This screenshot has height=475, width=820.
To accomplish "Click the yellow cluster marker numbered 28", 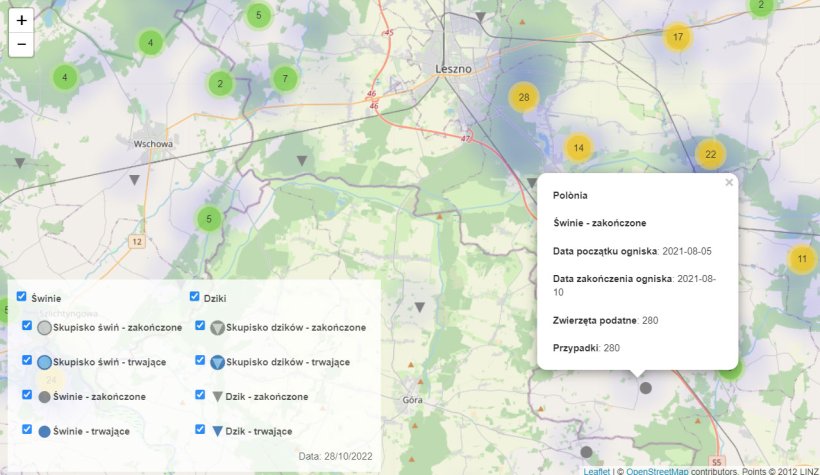I will tap(523, 97).
